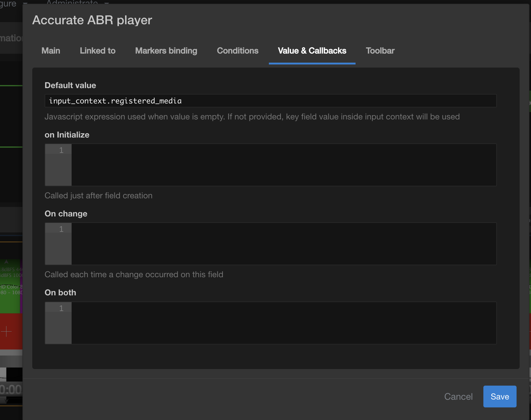Go to the Conditions tab
The width and height of the screenshot is (531, 420).
click(238, 51)
